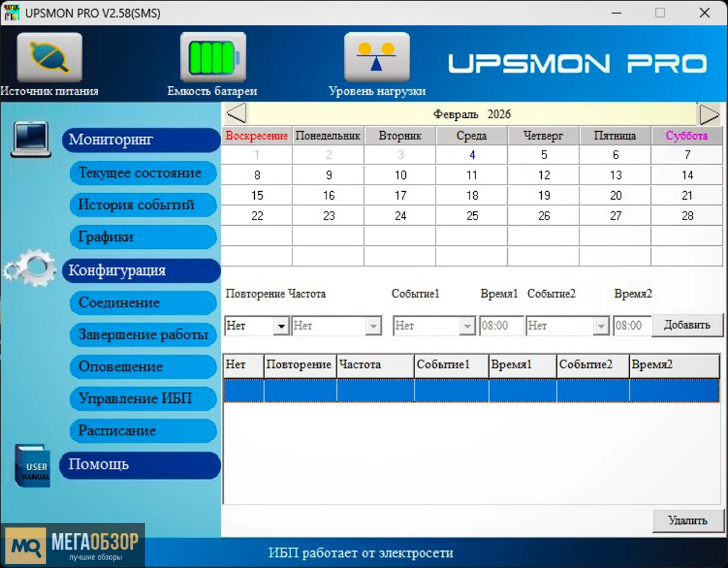Select February 4 on the calendar
728x568 pixels.
[471, 155]
